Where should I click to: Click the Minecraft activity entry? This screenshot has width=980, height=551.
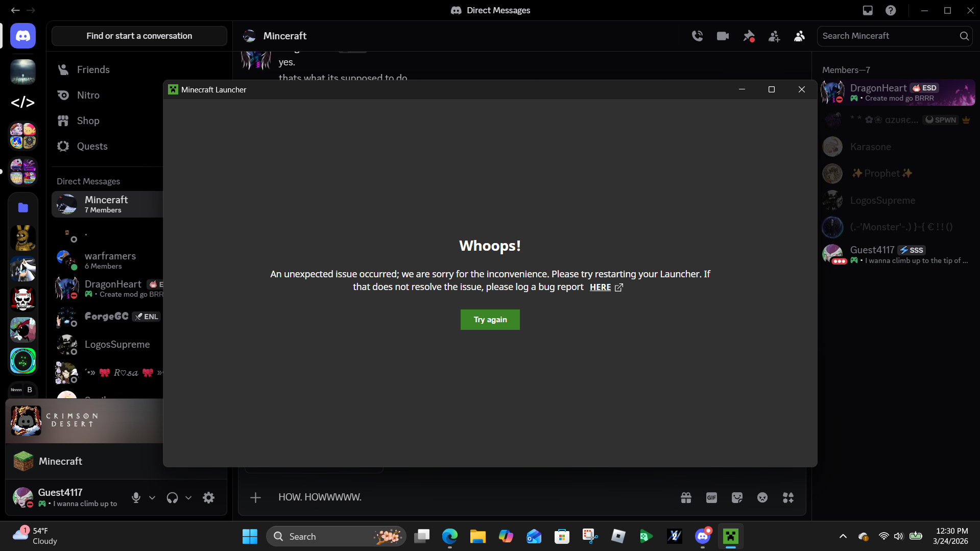[84, 461]
